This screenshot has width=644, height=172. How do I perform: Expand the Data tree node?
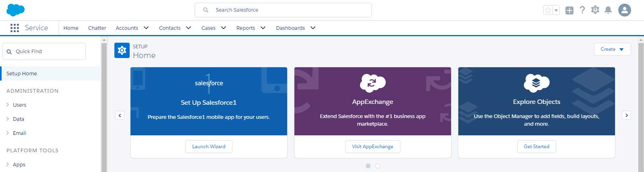coord(8,119)
